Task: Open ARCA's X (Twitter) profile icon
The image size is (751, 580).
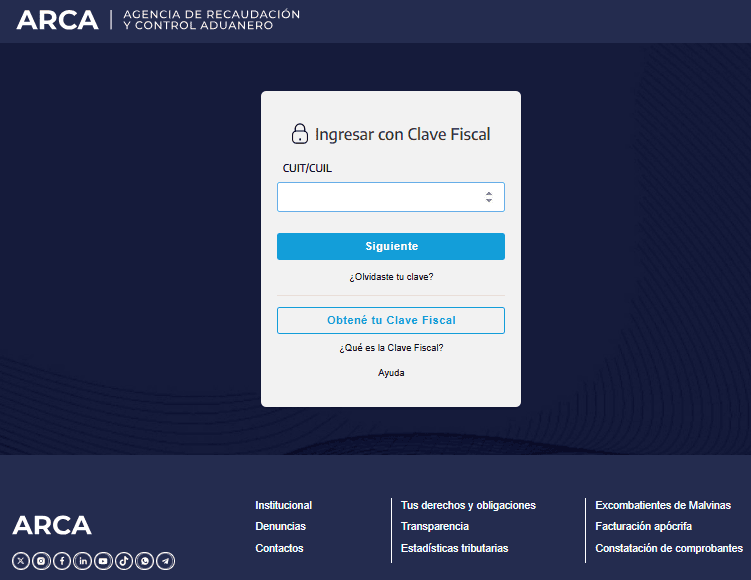Action: pos(21,561)
